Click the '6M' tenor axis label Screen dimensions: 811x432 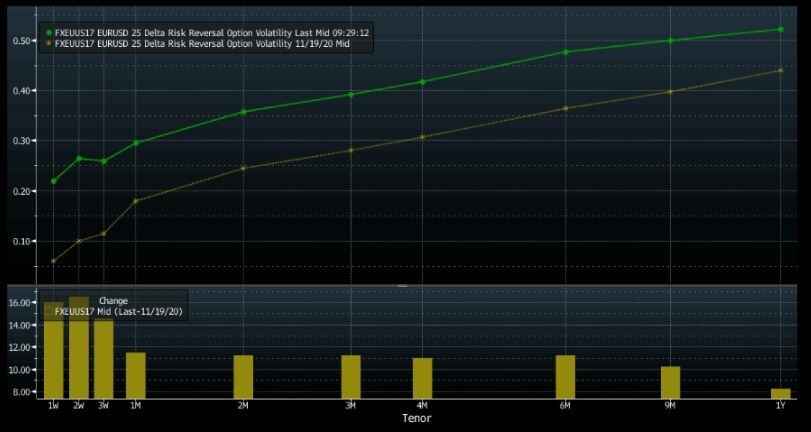565,406
